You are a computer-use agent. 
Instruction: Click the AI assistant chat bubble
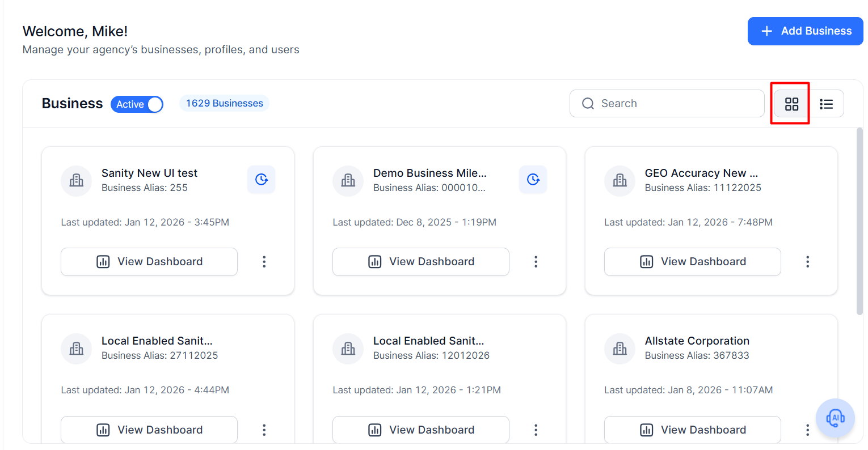pyautogui.click(x=835, y=418)
